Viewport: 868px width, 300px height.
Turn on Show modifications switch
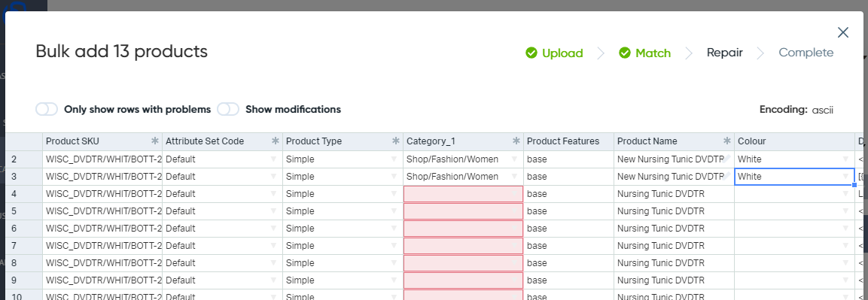(228, 109)
